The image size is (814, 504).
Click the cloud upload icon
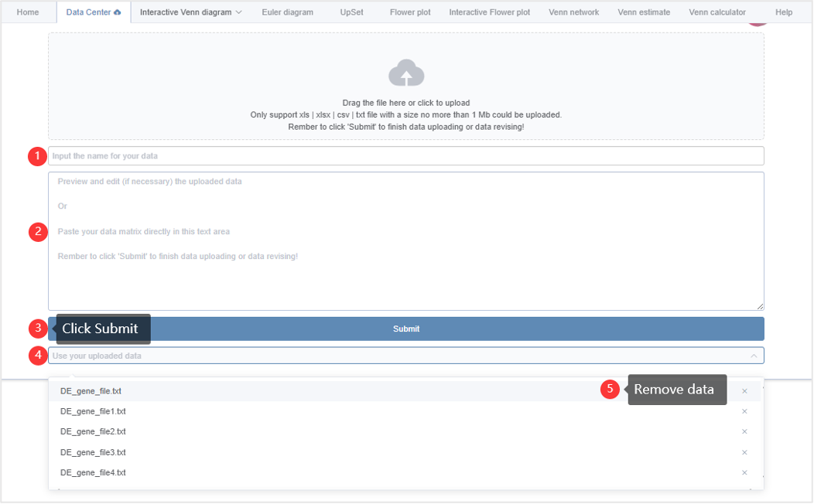click(x=406, y=73)
